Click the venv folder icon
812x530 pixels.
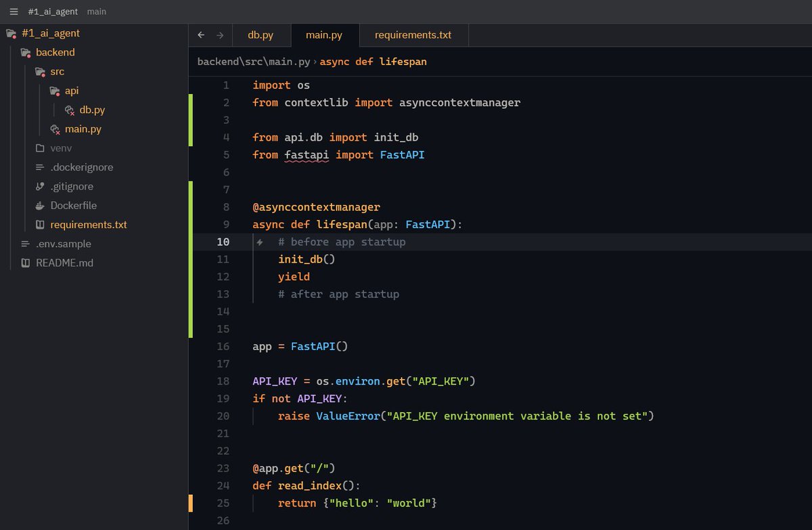pyautogui.click(x=40, y=148)
